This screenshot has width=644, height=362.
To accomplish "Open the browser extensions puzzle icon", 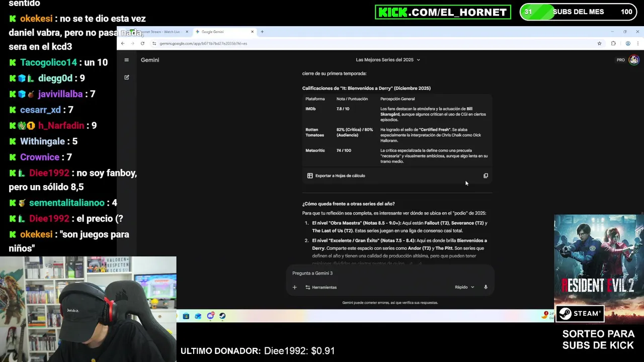I will coord(613,44).
